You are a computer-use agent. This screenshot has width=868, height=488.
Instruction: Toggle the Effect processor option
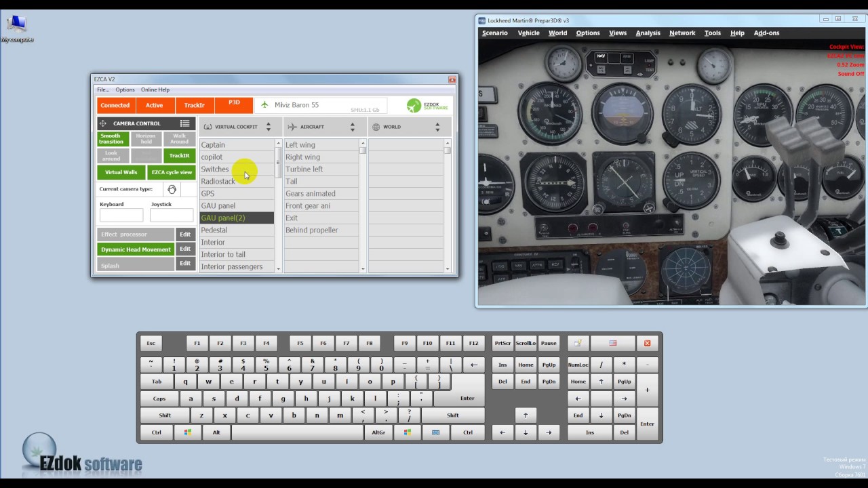[136, 235]
